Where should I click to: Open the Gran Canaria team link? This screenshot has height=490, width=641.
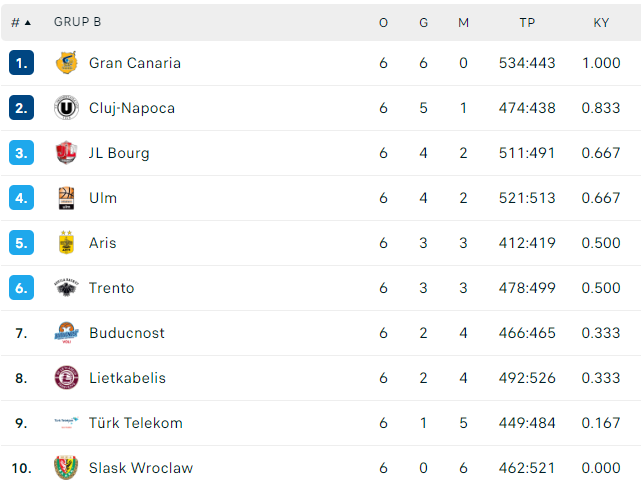135,63
